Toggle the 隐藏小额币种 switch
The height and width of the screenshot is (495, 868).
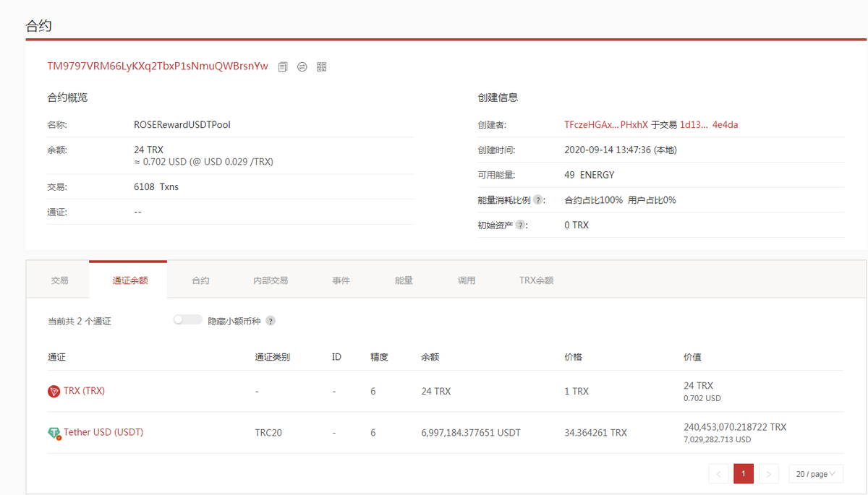coord(187,319)
